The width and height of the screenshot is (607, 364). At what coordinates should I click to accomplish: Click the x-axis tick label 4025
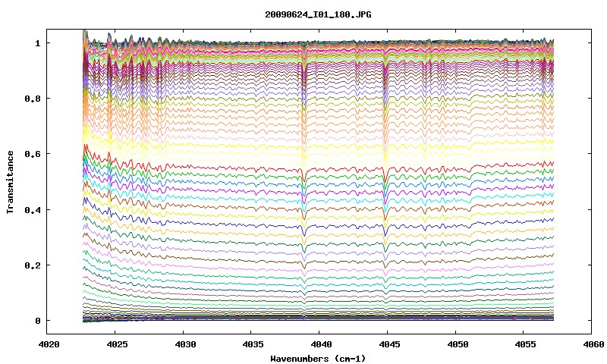click(117, 344)
